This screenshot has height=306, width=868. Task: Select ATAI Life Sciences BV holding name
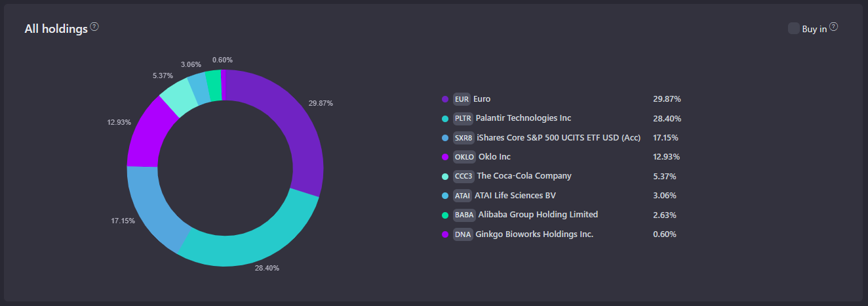[x=515, y=196]
